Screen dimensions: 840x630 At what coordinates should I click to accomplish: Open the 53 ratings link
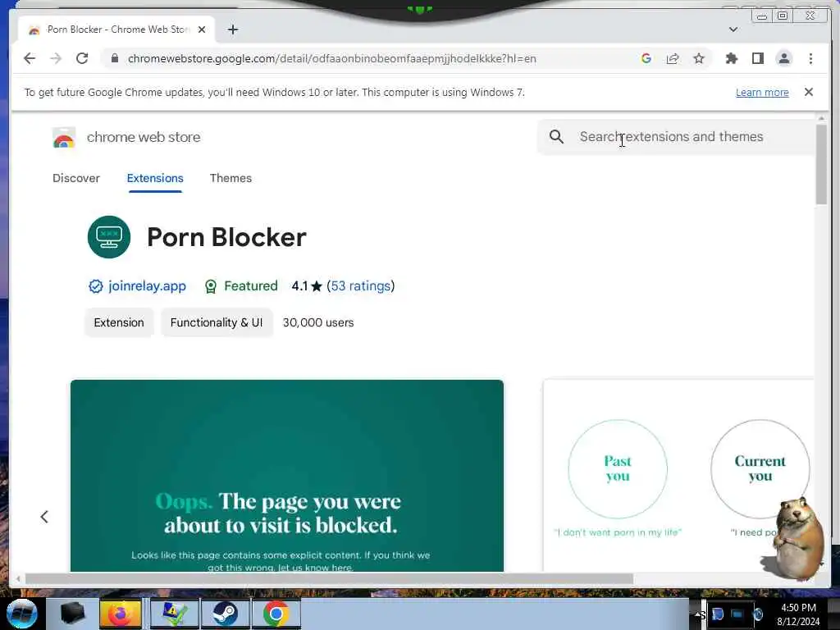click(361, 286)
